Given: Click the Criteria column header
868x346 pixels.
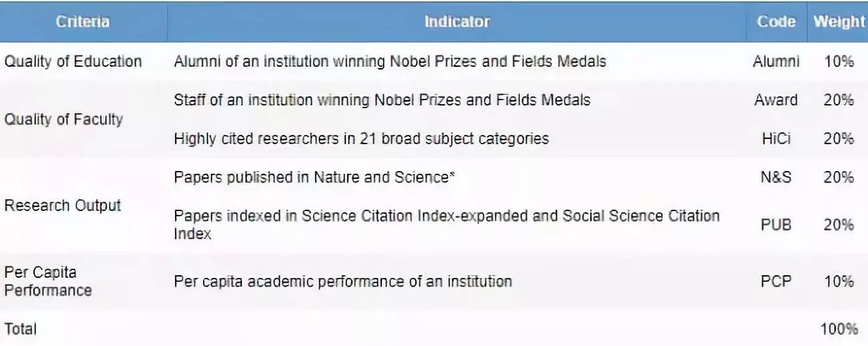Looking at the screenshot, I should pyautogui.click(x=83, y=21).
